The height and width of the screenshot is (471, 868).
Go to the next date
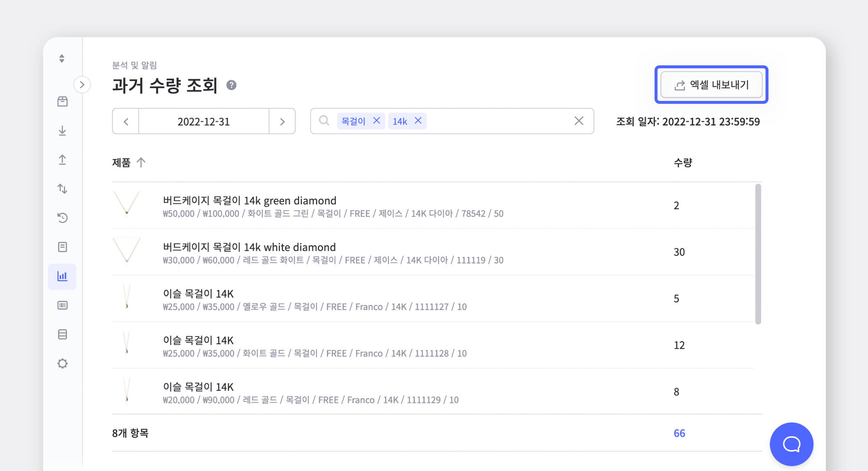point(282,121)
